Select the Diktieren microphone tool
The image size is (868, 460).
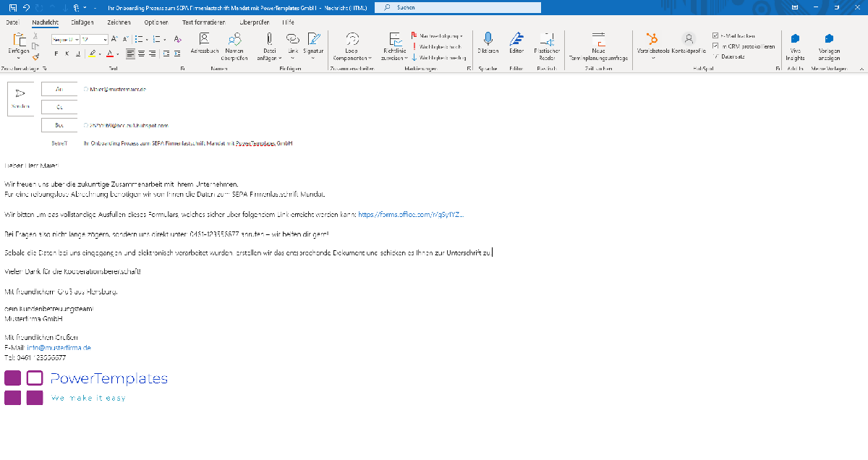(x=488, y=45)
